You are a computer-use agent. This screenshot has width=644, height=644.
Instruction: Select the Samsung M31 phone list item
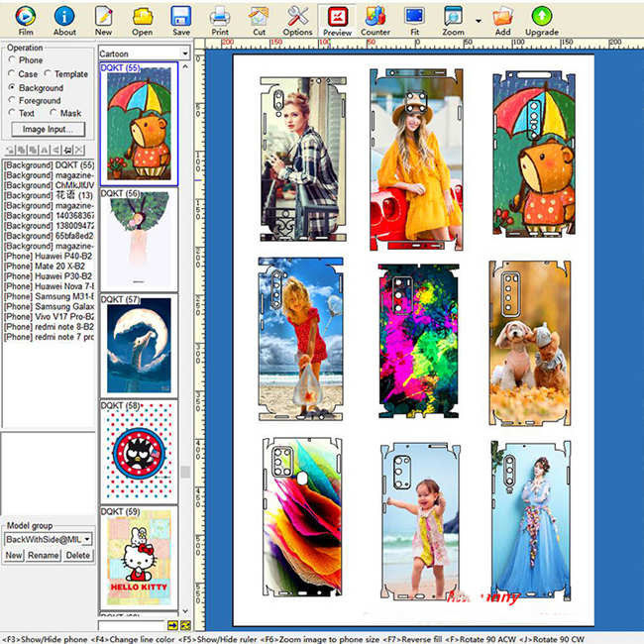pos(49,296)
